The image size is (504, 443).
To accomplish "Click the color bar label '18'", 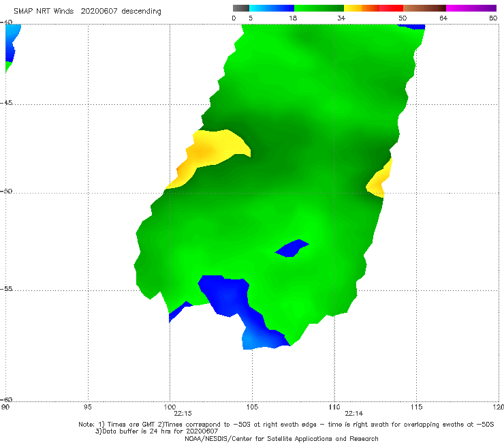I will (293, 18).
